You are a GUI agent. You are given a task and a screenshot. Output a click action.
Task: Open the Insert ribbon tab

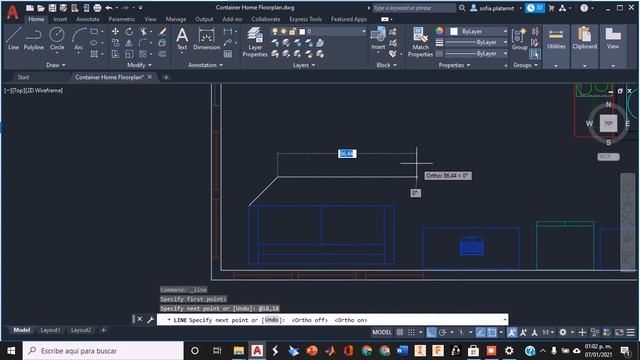click(x=60, y=19)
